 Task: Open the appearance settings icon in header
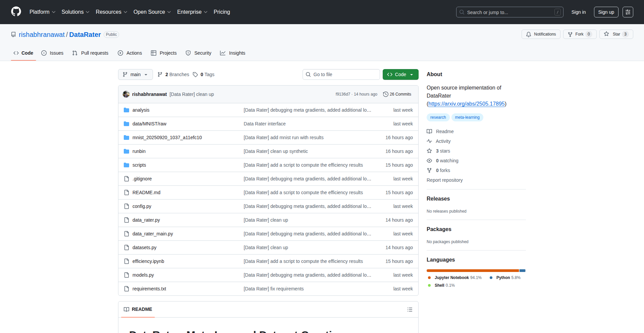628,12
